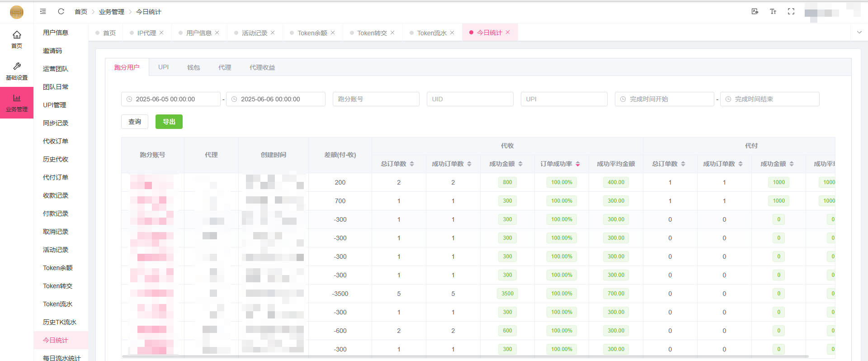The width and height of the screenshot is (868, 361).
Task: Click the language/export icon in header
Action: [755, 11]
